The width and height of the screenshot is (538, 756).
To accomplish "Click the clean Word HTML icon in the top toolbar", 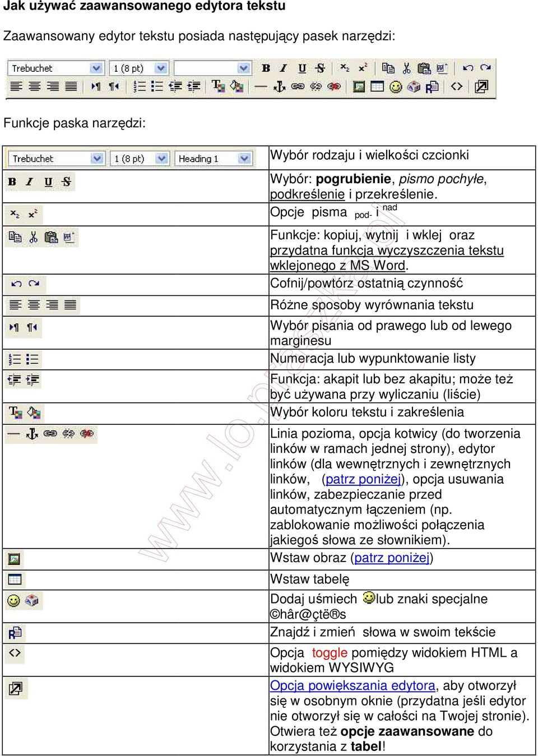I will pyautogui.click(x=442, y=68).
